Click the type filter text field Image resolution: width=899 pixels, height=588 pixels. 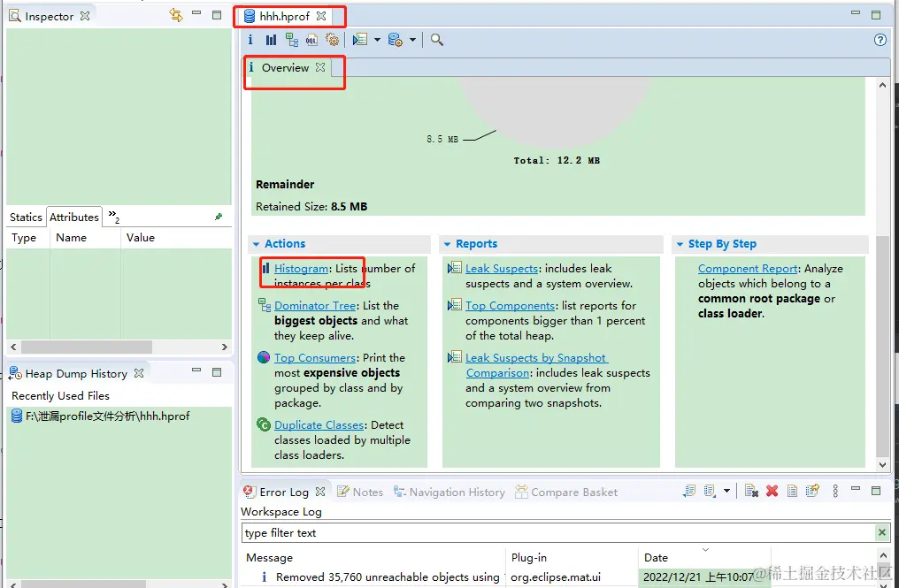557,532
